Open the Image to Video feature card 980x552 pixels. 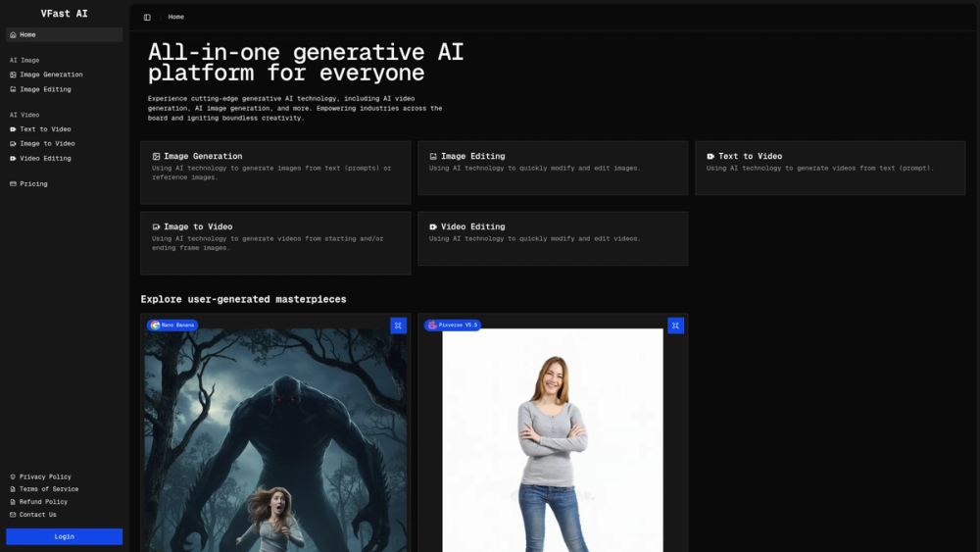pos(275,243)
